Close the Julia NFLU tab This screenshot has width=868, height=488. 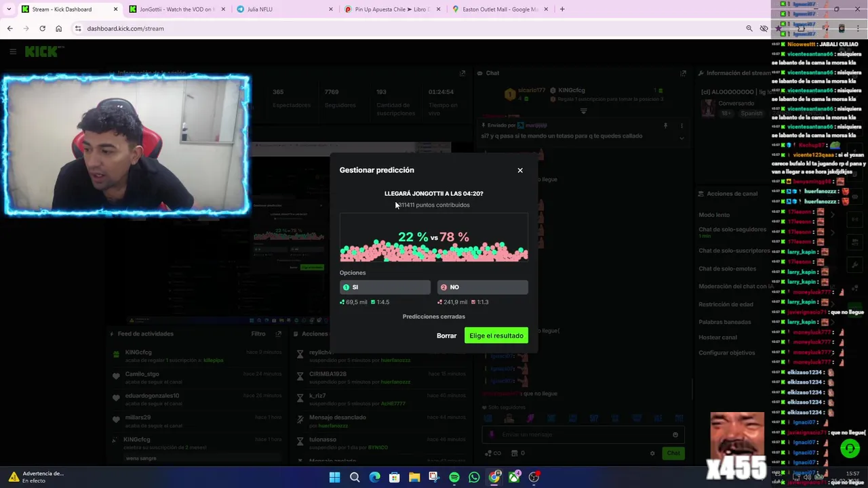(331, 9)
